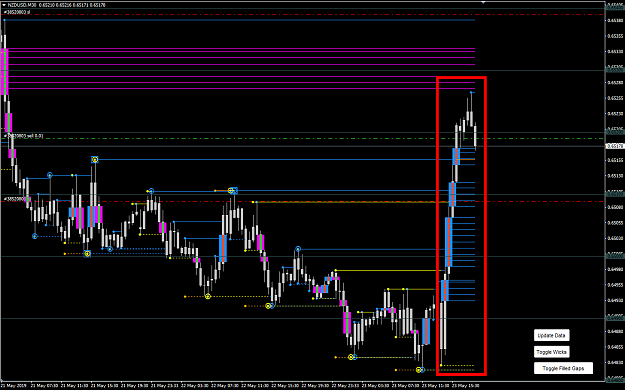
Task: Click the 22 May 19:30 time label
Action: (315, 386)
